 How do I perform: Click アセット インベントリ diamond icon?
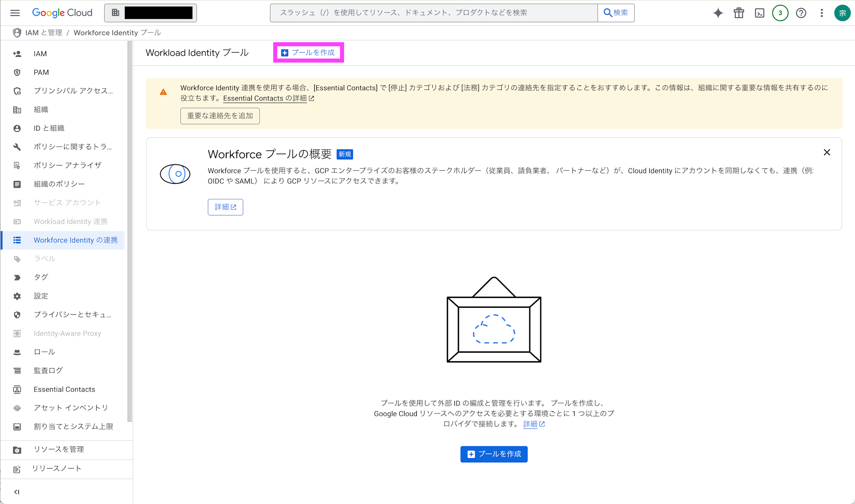point(17,408)
